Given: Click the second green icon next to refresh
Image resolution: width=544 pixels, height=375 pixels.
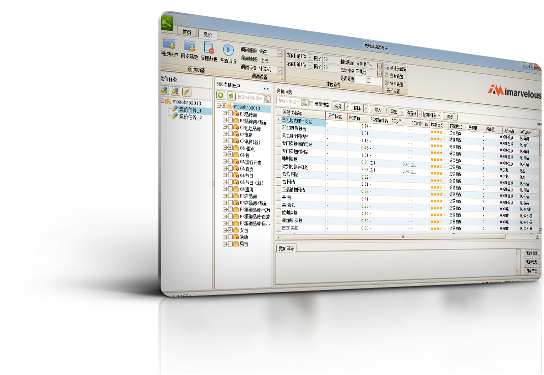Looking at the screenshot, I should (231, 96).
